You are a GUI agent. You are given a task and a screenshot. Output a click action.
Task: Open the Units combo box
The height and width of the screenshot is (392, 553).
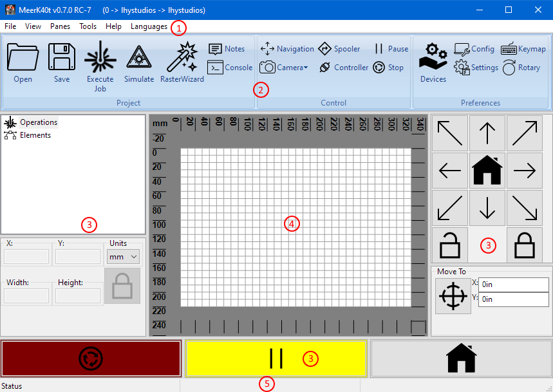(x=124, y=257)
